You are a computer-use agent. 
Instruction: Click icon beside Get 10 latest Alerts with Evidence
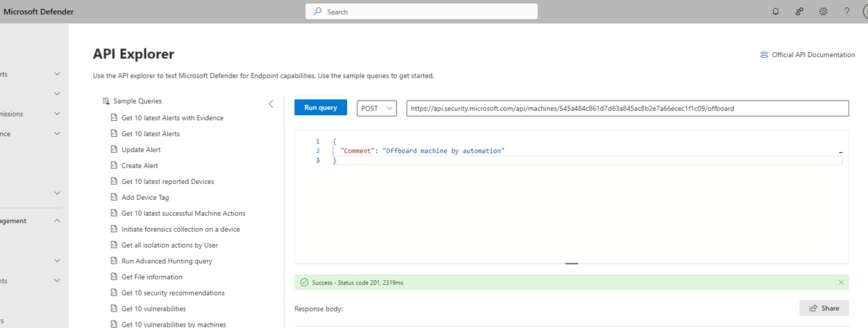[x=114, y=118]
